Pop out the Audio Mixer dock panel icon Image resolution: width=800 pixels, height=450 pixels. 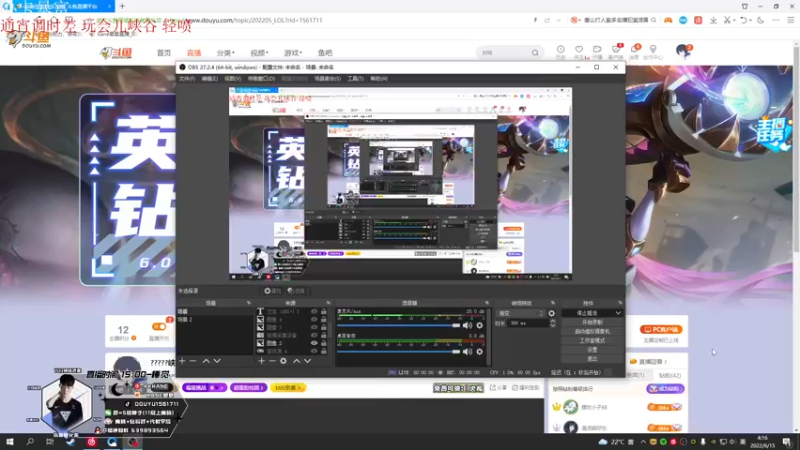(487, 303)
